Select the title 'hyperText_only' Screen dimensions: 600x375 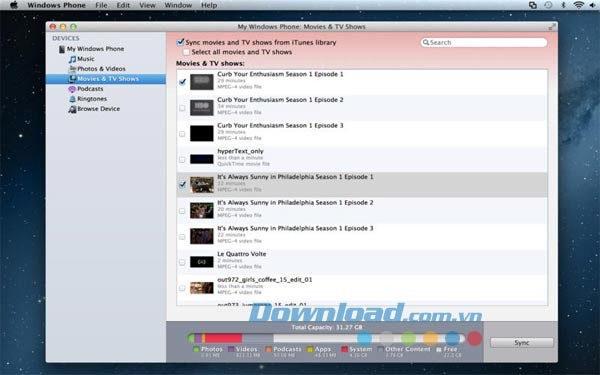click(x=240, y=151)
